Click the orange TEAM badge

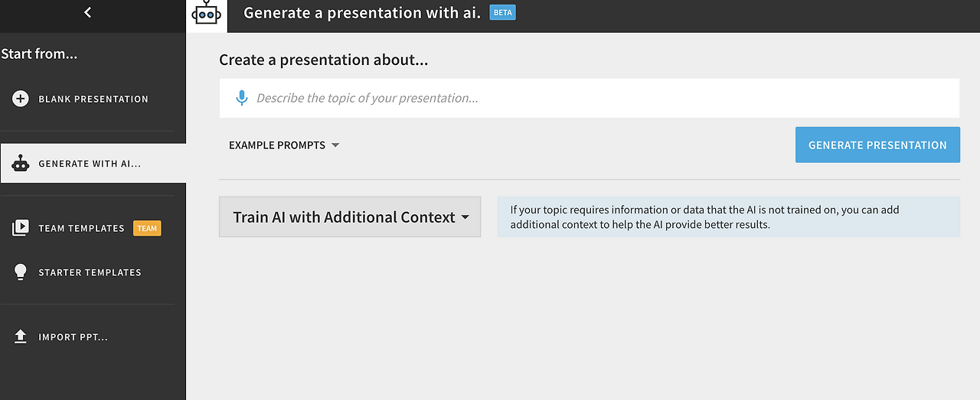tap(147, 228)
